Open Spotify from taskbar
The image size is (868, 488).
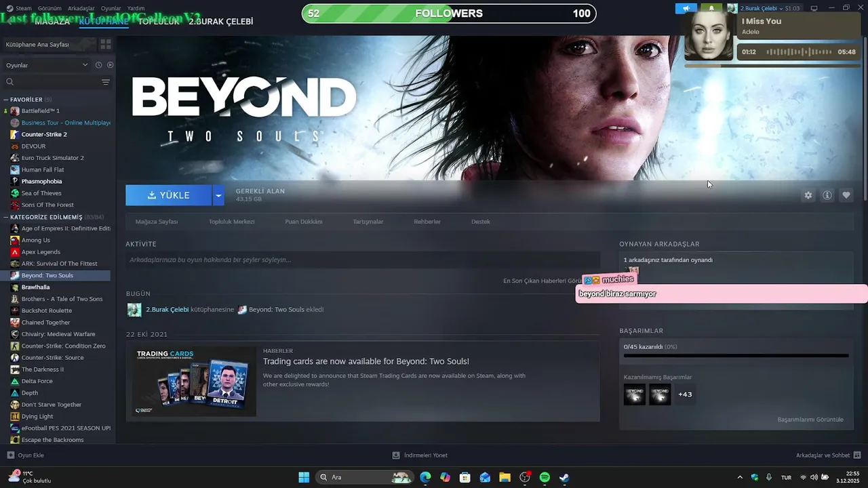pyautogui.click(x=545, y=477)
